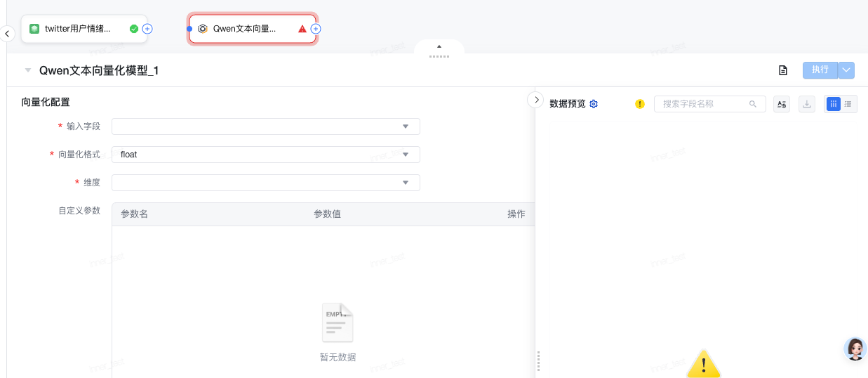The height and width of the screenshot is (378, 868).
Task: Open the assistant avatar chat
Action: click(x=855, y=348)
